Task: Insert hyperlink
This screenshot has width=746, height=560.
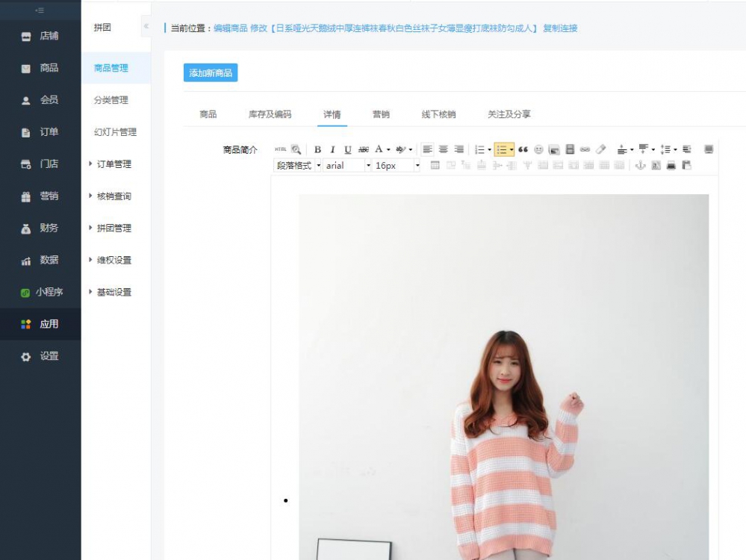Action: (x=585, y=149)
